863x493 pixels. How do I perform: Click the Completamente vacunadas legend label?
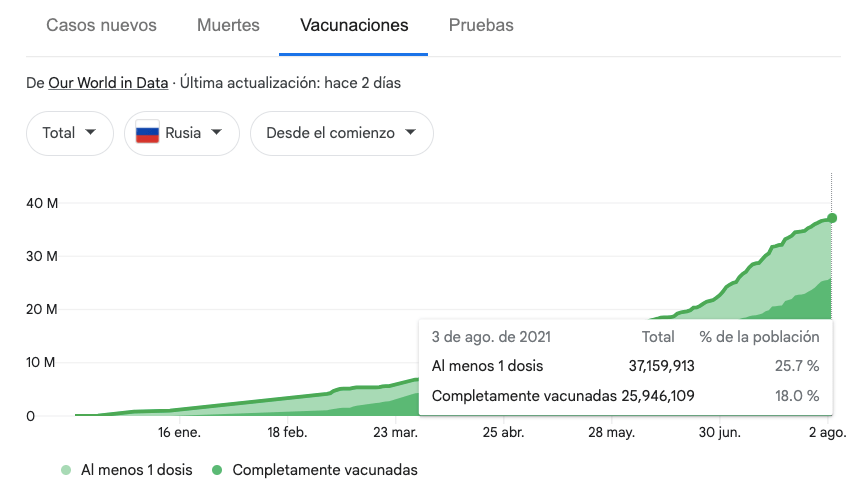(x=325, y=469)
